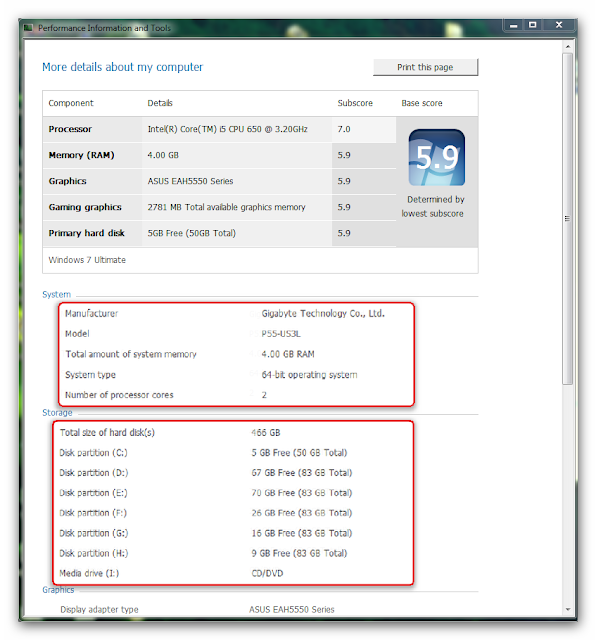The height and width of the screenshot is (640, 596).
Task: Click the 'Windows 7 Ultimate' text
Action: pos(87,260)
